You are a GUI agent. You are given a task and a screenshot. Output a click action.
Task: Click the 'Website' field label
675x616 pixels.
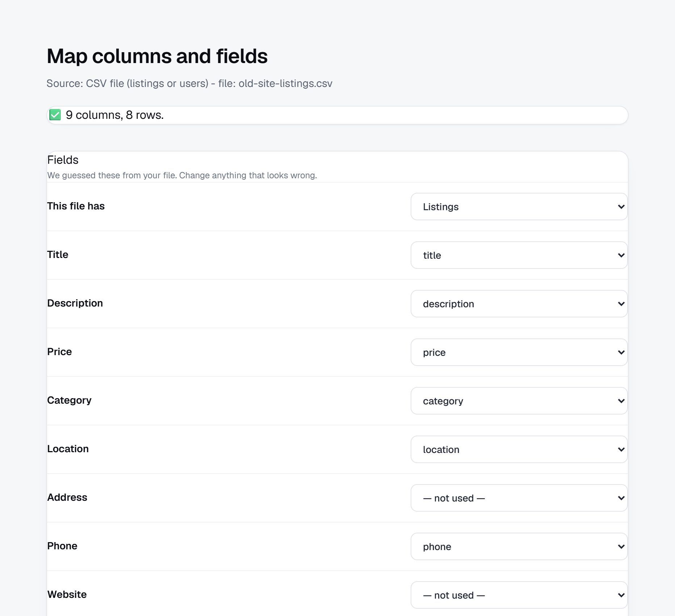[x=67, y=594]
